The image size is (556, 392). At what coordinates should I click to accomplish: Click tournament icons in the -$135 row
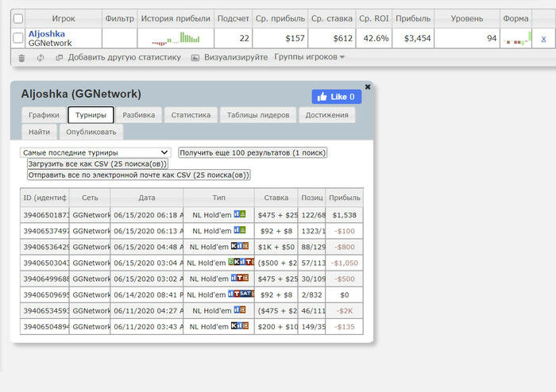pyautogui.click(x=240, y=326)
